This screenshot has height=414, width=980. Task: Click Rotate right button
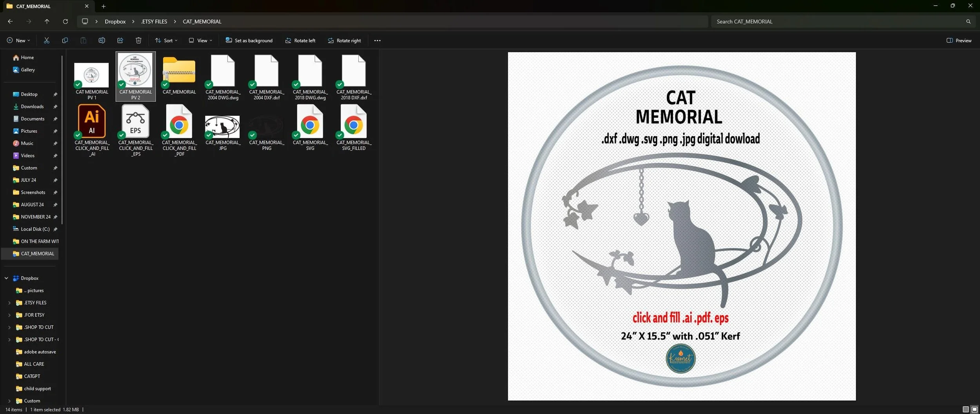click(x=344, y=40)
